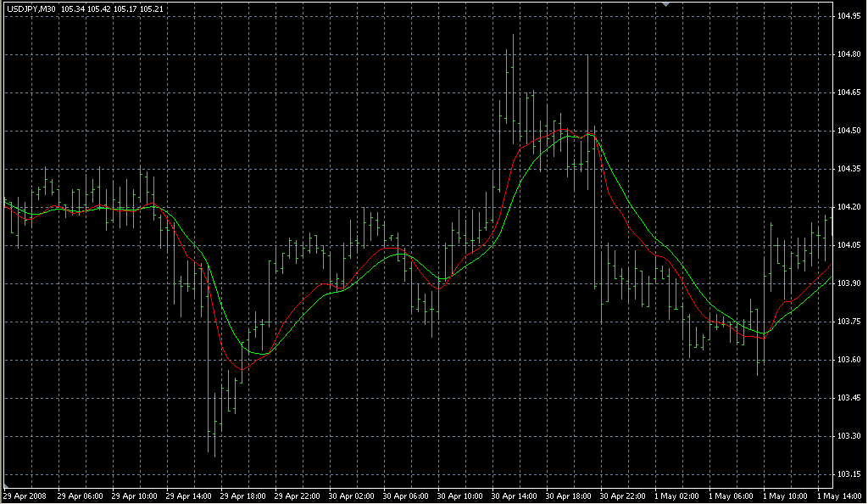The image size is (868, 504).
Task: Click the 103.90 price scale label
Action: (849, 283)
